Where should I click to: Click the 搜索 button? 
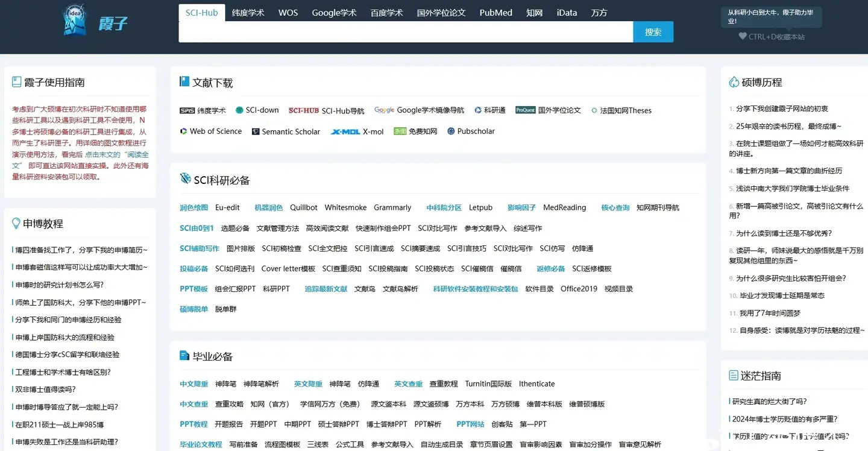[653, 32]
